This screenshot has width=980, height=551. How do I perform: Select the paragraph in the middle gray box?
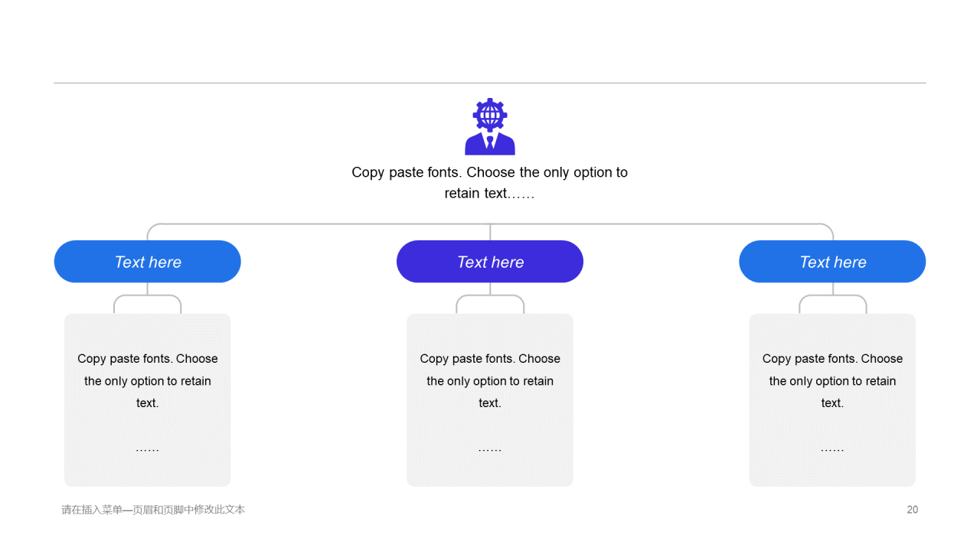(490, 380)
